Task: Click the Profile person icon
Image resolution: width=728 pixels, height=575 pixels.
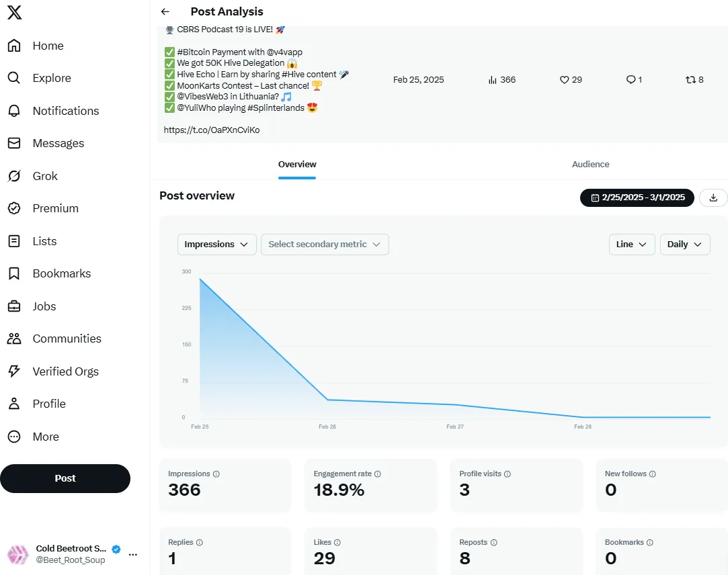Action: point(14,404)
